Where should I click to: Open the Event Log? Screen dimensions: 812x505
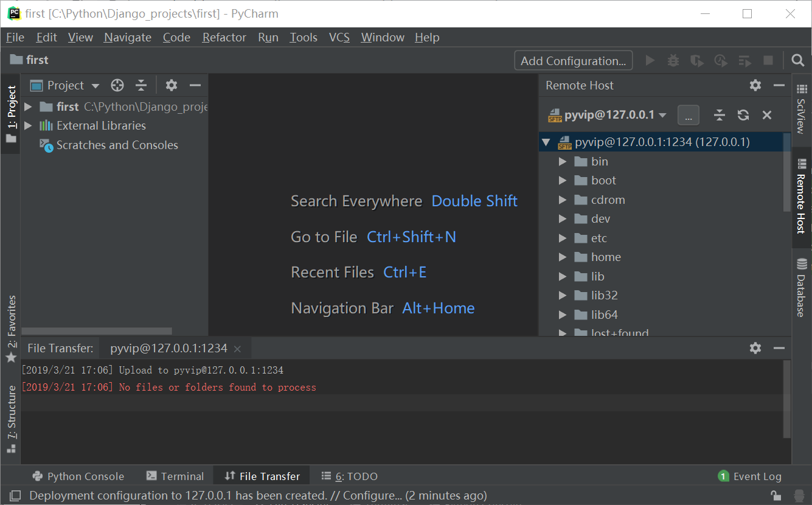point(750,476)
